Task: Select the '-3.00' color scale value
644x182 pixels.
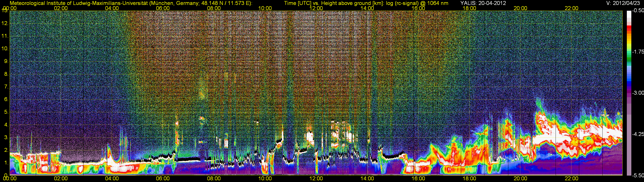Action: [638, 93]
